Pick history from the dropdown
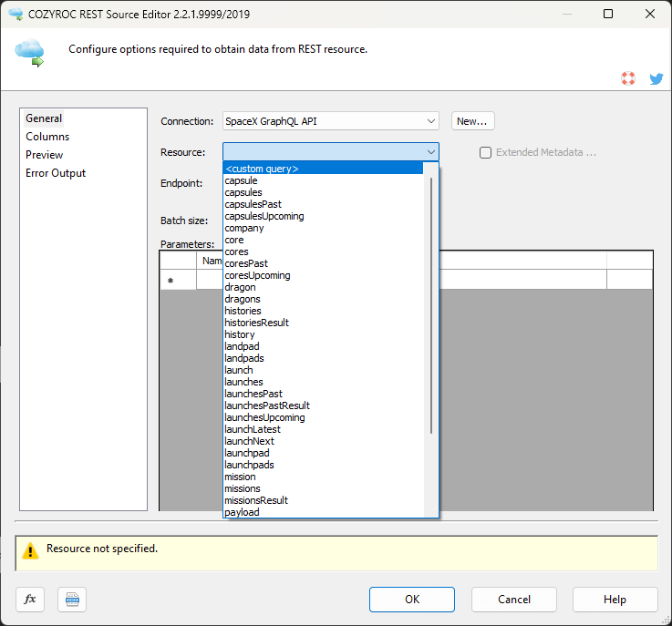Viewport: 672px width, 626px height. pos(323,334)
